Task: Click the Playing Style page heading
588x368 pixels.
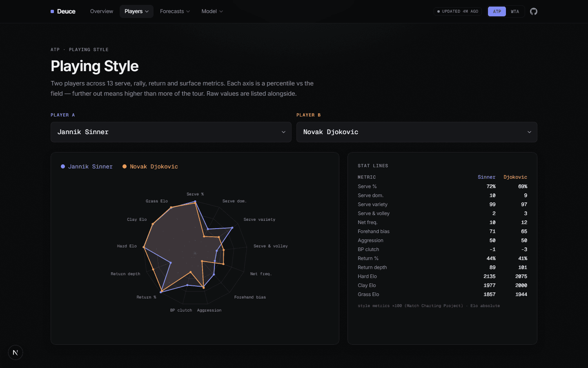Action: (x=95, y=66)
